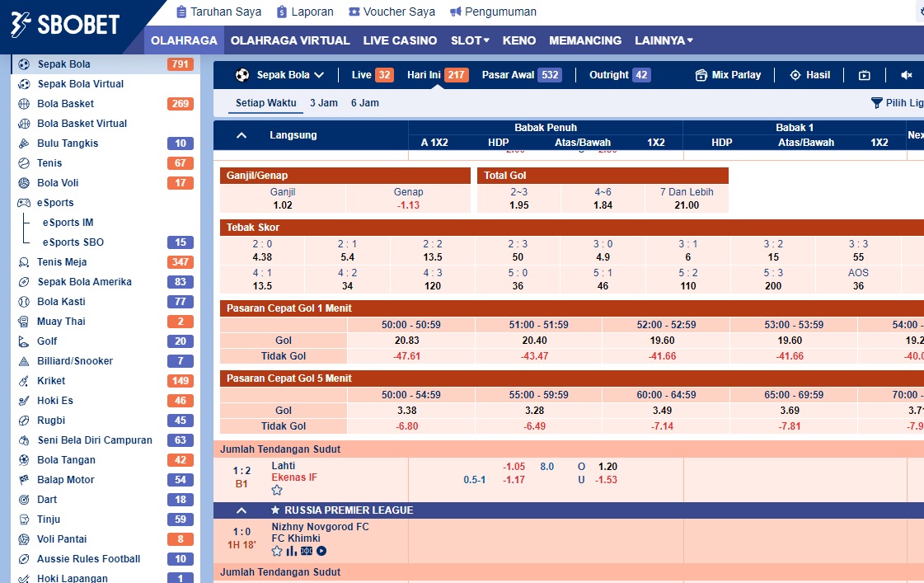Collapse the Langsung section chevron
Screen dimensions: 924x583
(241, 135)
